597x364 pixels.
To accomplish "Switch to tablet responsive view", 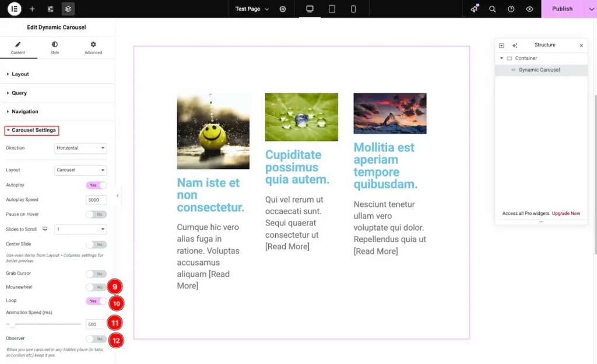I will (x=332, y=9).
